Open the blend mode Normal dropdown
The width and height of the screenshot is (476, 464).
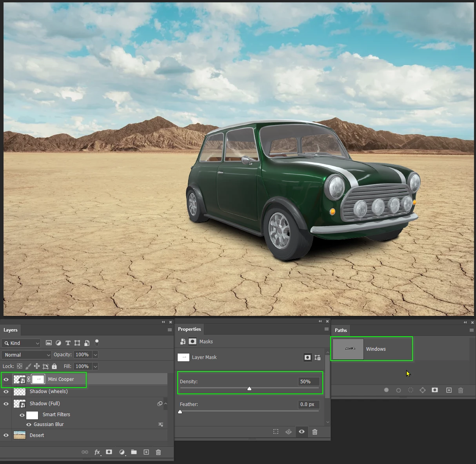pyautogui.click(x=27, y=355)
